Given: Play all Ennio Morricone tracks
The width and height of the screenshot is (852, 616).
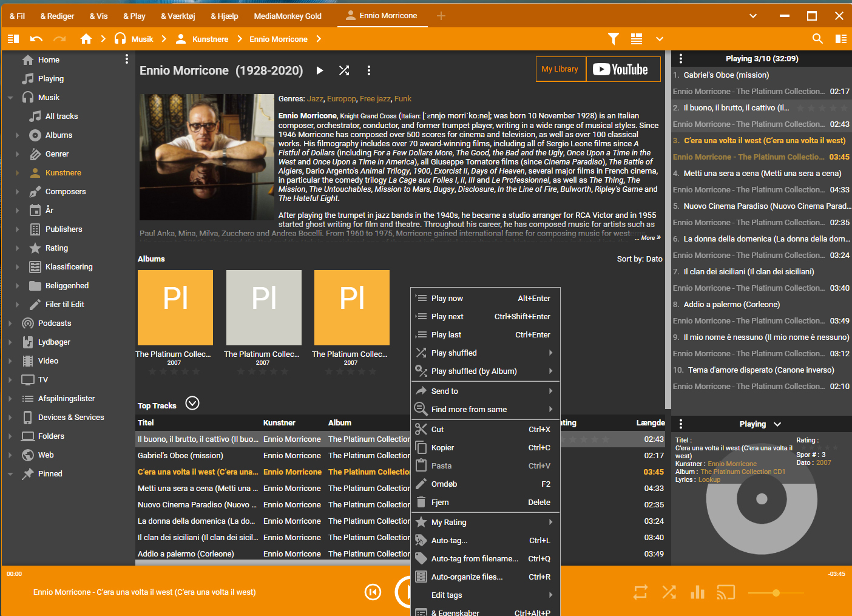Looking at the screenshot, I should point(320,70).
